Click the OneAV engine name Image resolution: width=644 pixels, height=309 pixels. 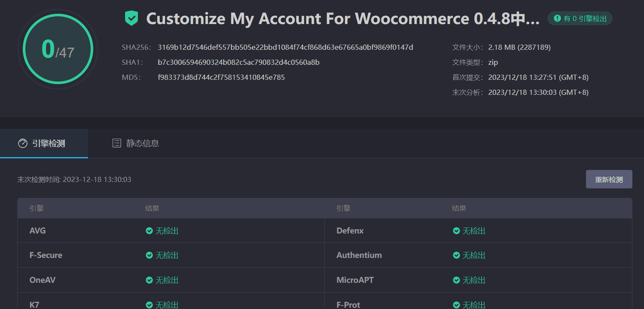point(43,280)
